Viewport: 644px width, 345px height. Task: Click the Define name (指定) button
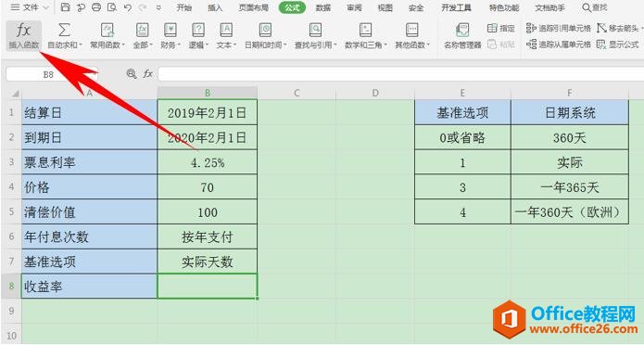point(500,28)
